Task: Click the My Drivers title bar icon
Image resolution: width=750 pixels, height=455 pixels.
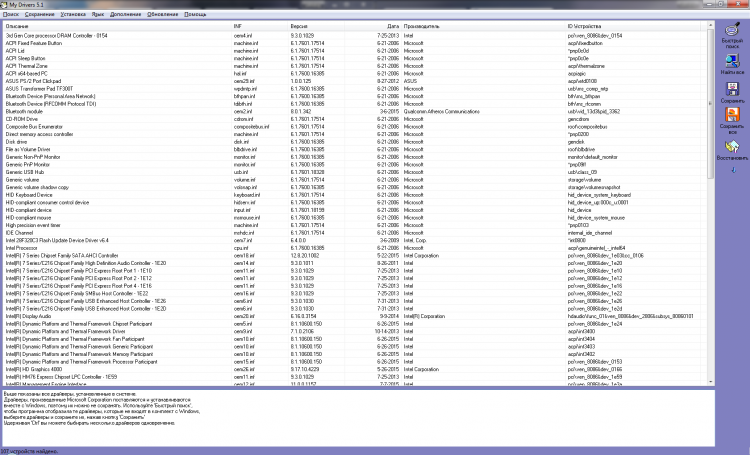Action: coord(4,4)
